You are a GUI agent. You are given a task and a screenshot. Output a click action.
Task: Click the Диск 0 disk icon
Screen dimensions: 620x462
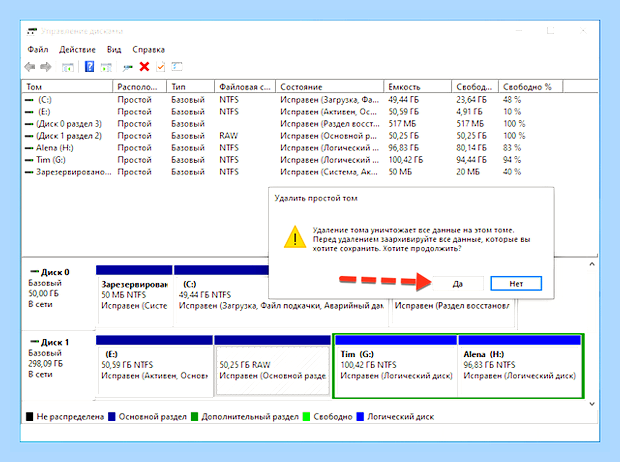pyautogui.click(x=35, y=271)
